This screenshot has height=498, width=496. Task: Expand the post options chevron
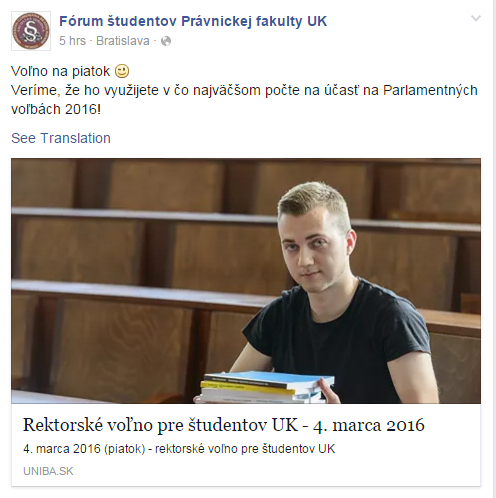click(x=476, y=18)
